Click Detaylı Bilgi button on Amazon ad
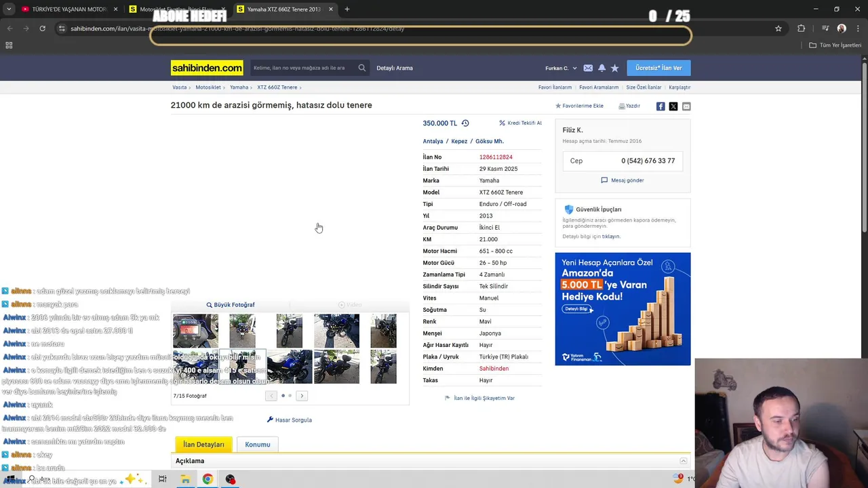868x488 pixels. [577, 308]
